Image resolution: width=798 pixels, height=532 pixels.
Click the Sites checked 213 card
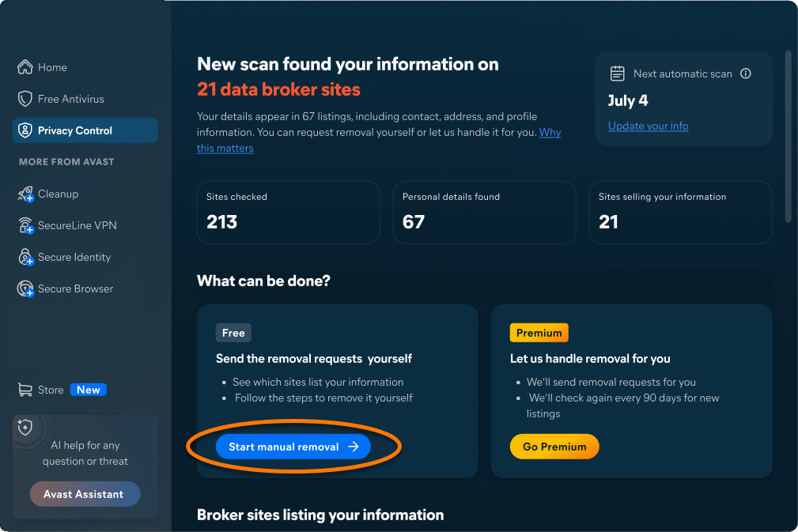point(288,213)
